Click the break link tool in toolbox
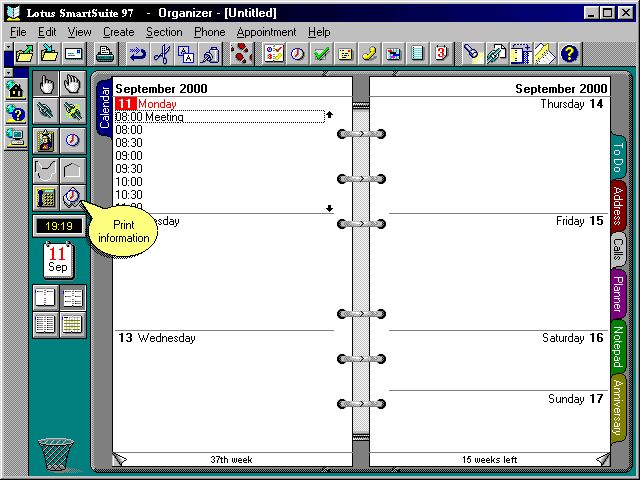 pos(73,111)
